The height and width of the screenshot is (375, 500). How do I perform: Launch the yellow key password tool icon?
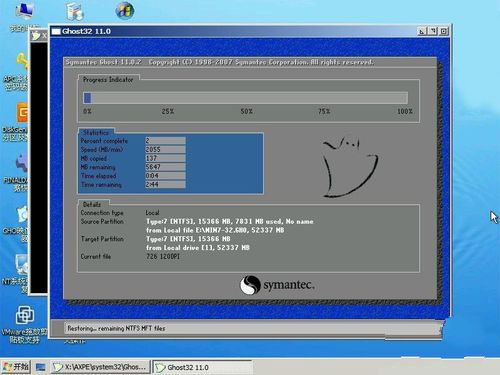click(x=22, y=62)
